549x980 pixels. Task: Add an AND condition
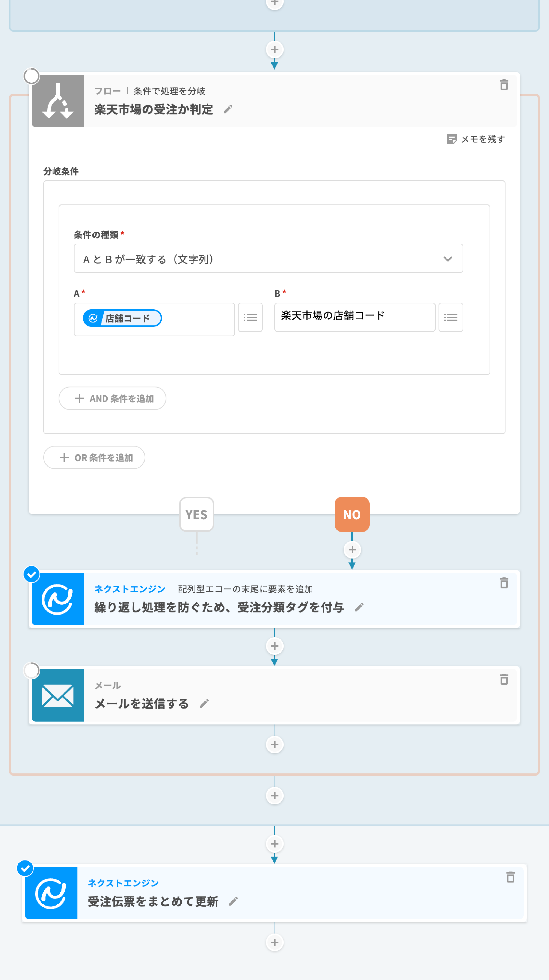click(113, 398)
